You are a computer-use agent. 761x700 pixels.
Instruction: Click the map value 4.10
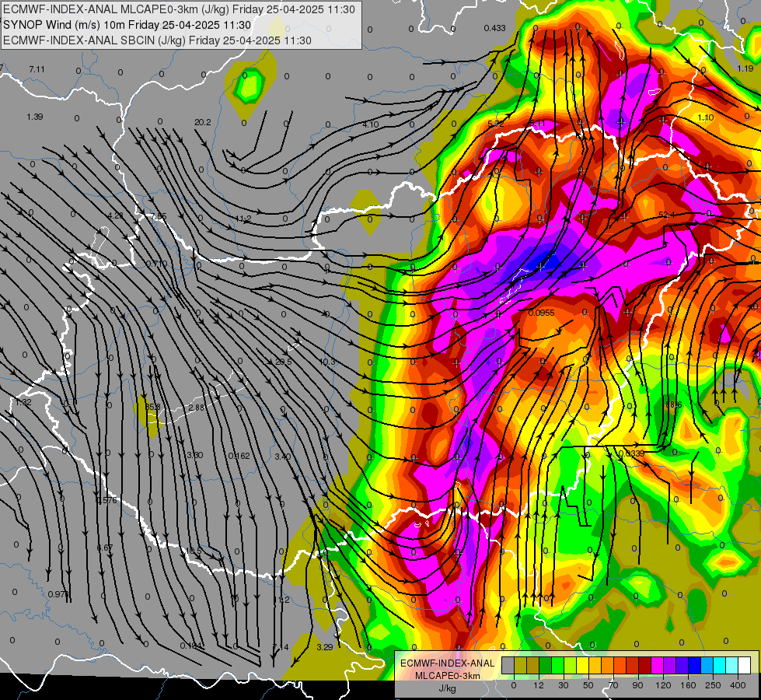pyautogui.click(x=370, y=125)
